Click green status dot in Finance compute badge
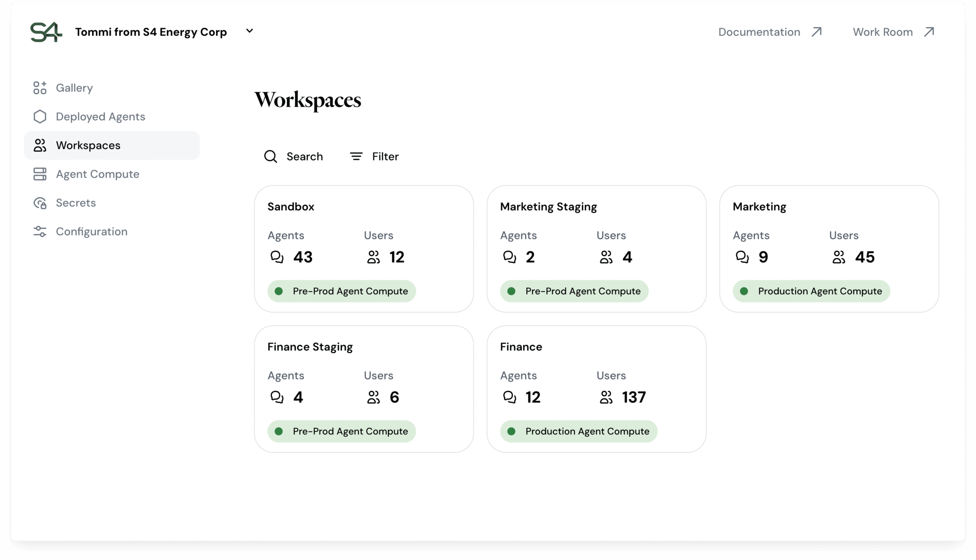 (512, 431)
